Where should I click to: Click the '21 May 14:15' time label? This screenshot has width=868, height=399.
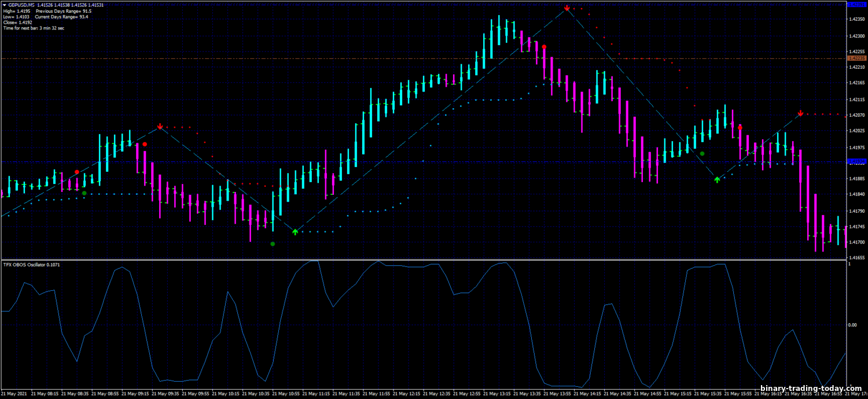(x=587, y=394)
